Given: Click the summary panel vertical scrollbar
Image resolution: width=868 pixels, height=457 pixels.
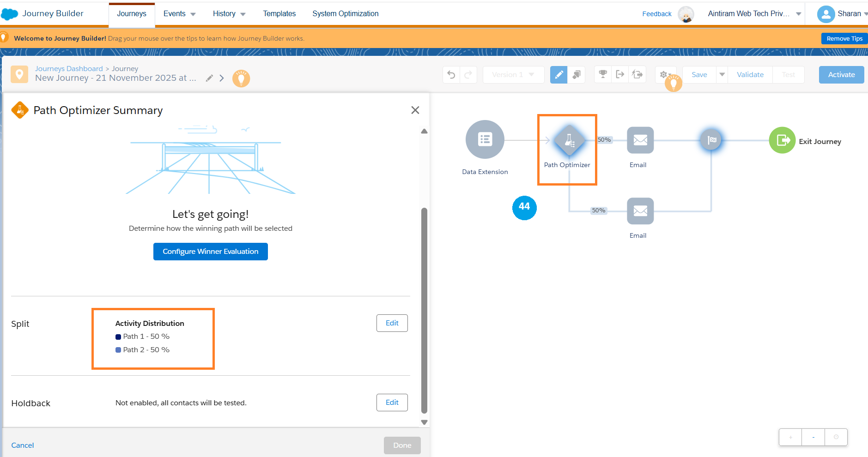Looking at the screenshot, I should click(x=424, y=309).
